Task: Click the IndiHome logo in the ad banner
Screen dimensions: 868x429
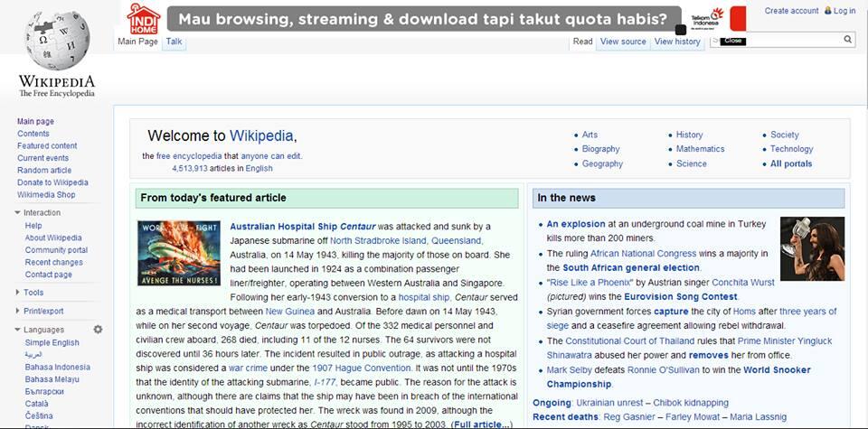Action: (144, 17)
